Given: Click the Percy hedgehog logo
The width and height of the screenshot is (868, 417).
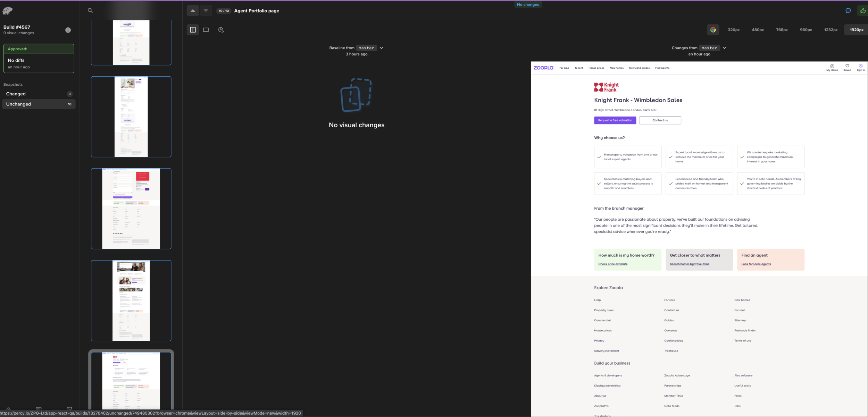Looking at the screenshot, I should click(x=7, y=11).
